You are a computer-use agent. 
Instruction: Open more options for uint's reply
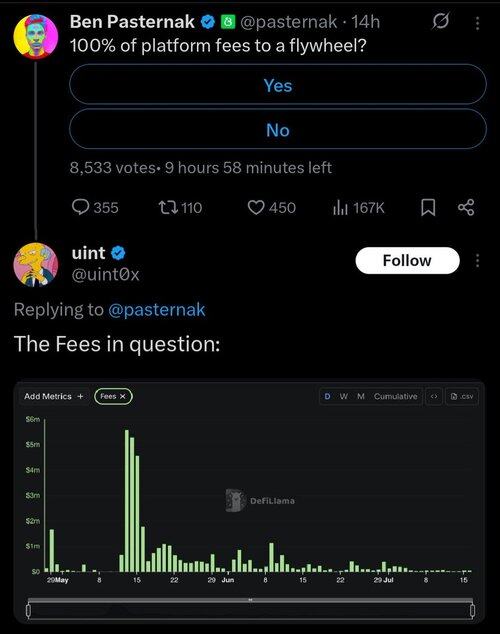477,260
